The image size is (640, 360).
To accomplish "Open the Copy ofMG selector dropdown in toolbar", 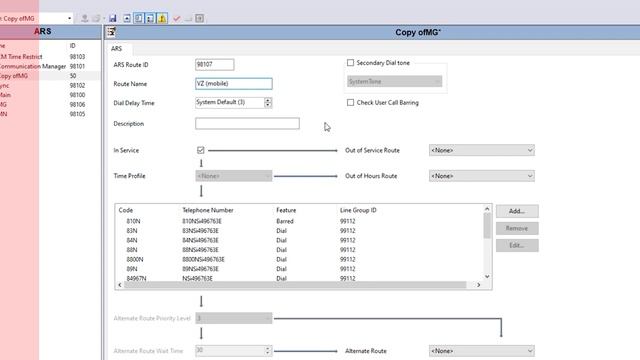I will point(69,18).
